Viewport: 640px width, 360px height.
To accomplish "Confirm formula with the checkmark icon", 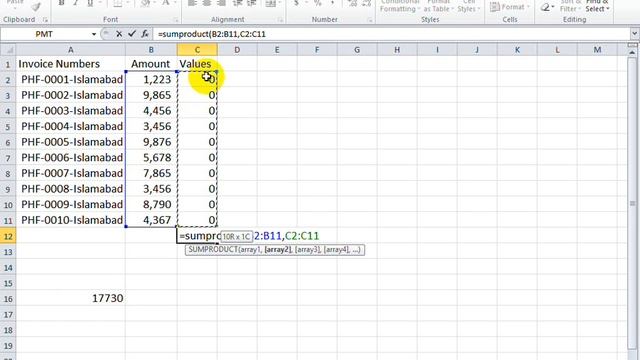I will click(131, 34).
